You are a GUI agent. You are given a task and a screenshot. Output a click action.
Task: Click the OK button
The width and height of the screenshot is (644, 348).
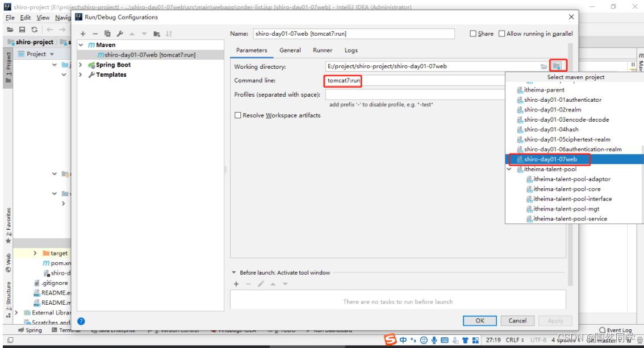tap(480, 321)
